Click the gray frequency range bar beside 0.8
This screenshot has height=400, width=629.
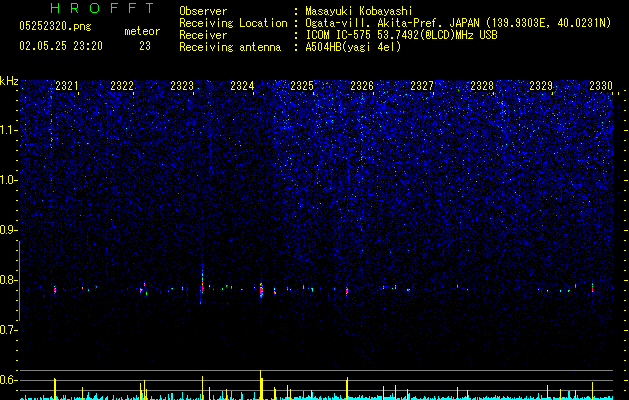19,280
